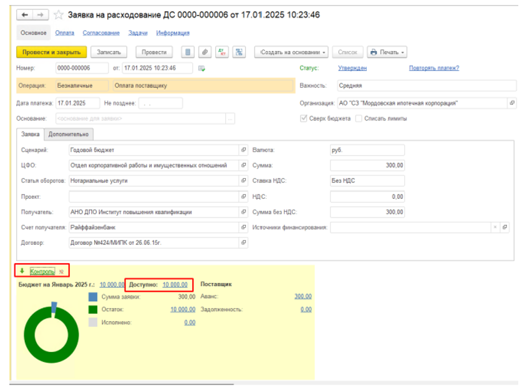Click the structure icon before Создать на основании
Screen dimensions: 532x392
click(239, 52)
